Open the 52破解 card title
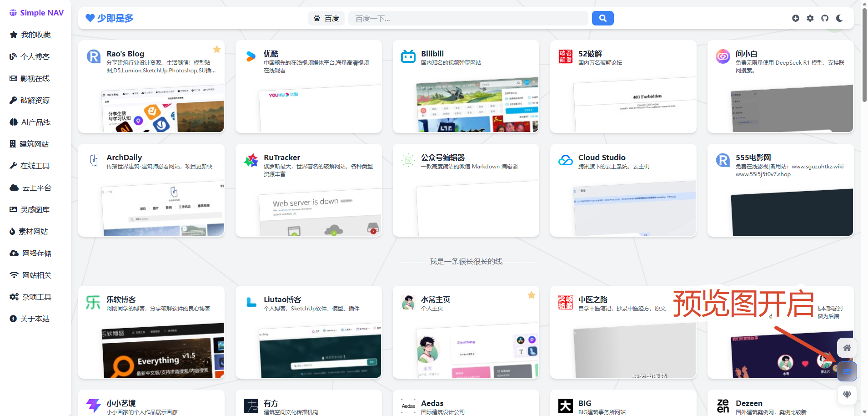The width and height of the screenshot is (868, 416). coord(590,54)
